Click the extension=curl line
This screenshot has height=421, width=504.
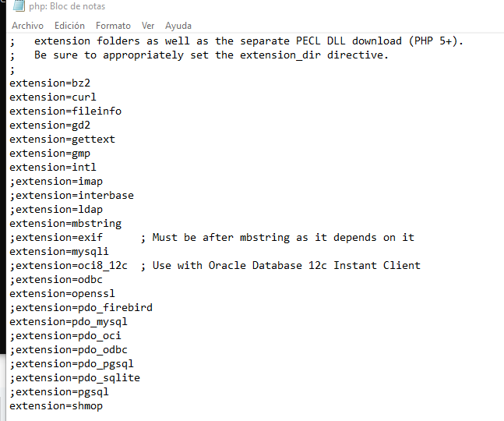[x=53, y=97]
